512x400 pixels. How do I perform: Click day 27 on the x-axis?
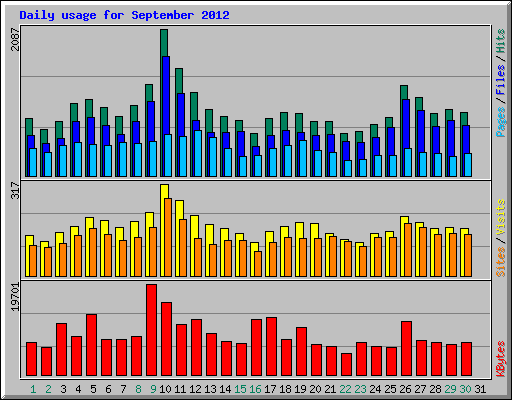(x=420, y=389)
